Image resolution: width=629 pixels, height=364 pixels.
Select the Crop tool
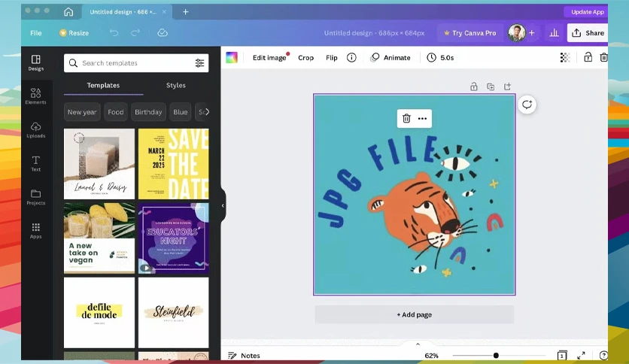point(305,58)
